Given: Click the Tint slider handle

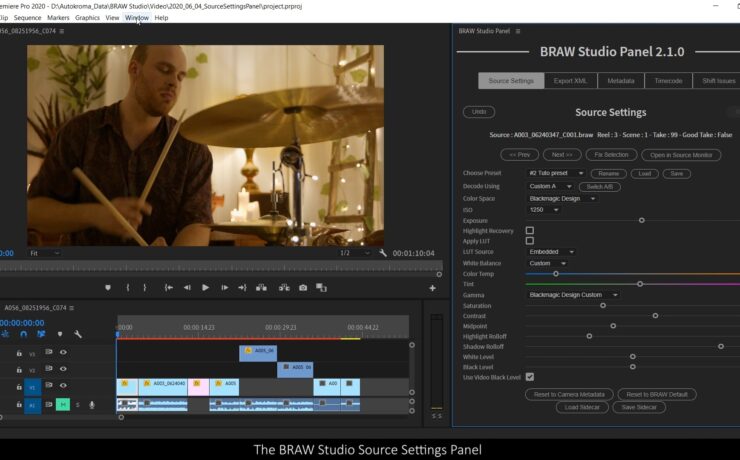Looking at the screenshot, I should pos(640,284).
